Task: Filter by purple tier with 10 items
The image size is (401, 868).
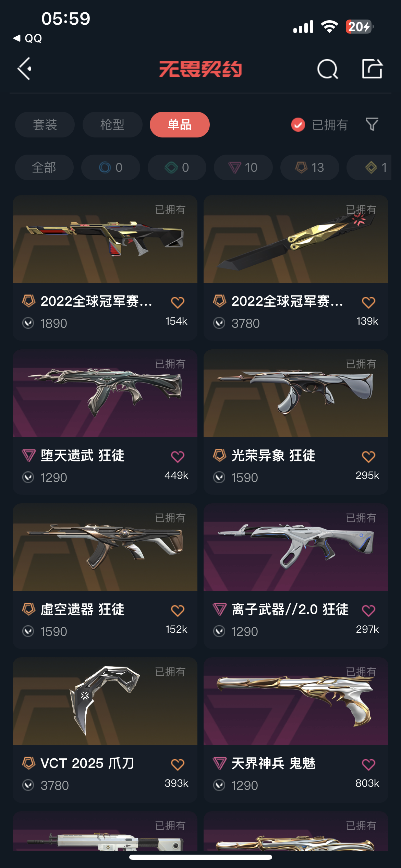Action: coord(243,167)
